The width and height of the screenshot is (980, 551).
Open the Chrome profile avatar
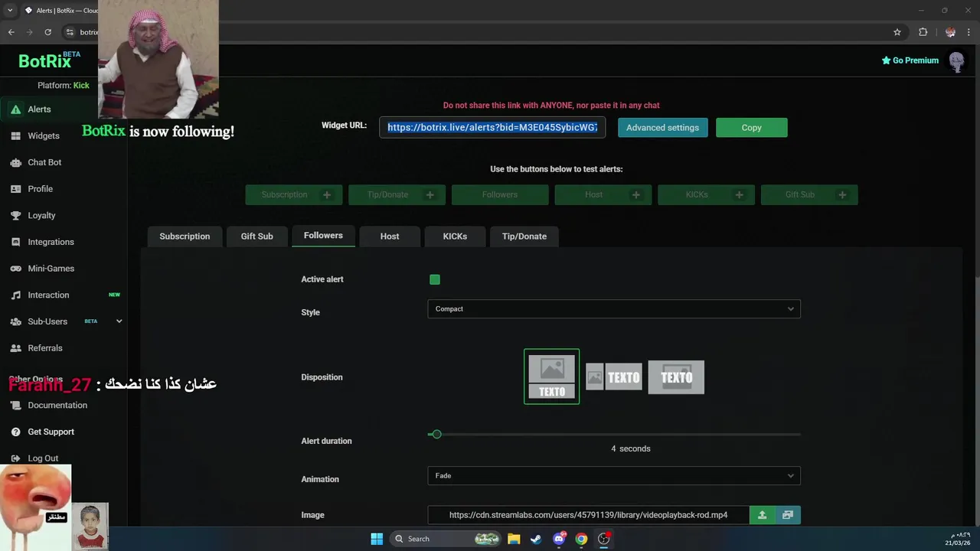click(950, 32)
